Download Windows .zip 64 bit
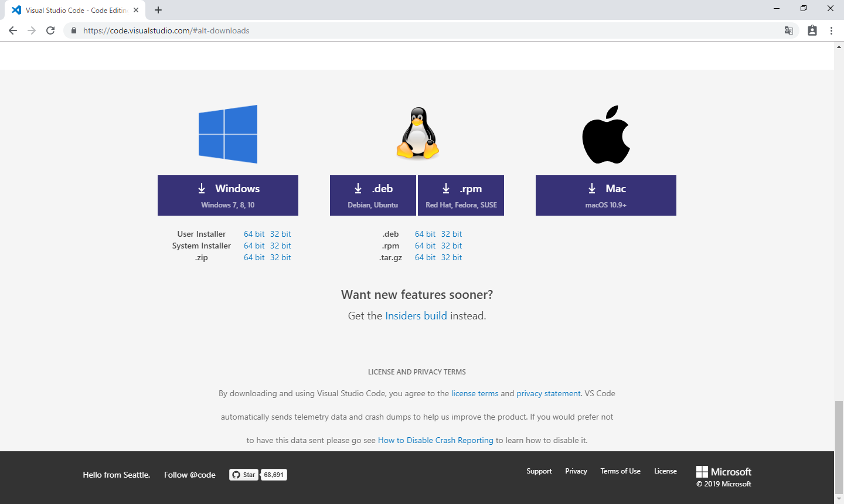Screen dimensions: 844x504 click(x=254, y=257)
